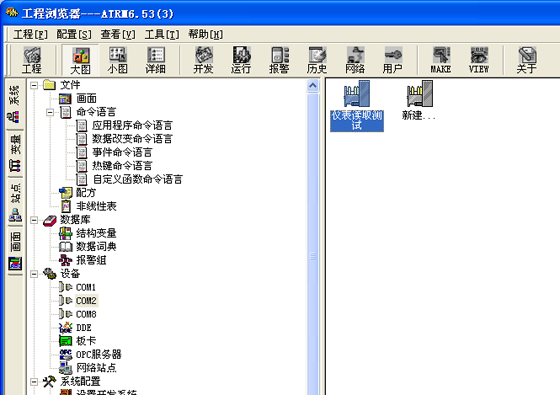Click the 开发 (Develop) toolbar icon

coord(204,60)
